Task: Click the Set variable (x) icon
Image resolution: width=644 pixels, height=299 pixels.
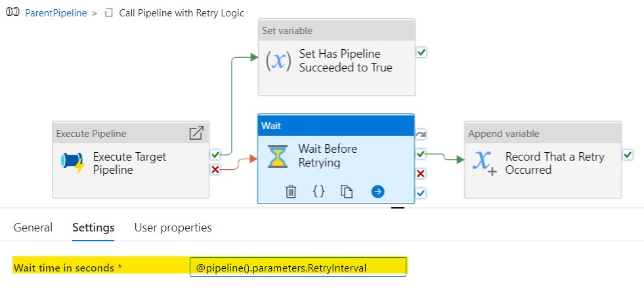Action: click(x=278, y=61)
